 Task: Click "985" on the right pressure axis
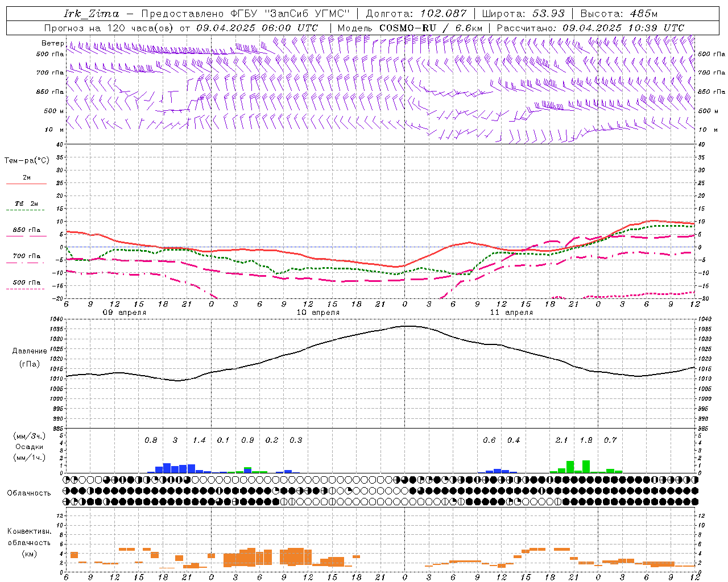pos(704,429)
